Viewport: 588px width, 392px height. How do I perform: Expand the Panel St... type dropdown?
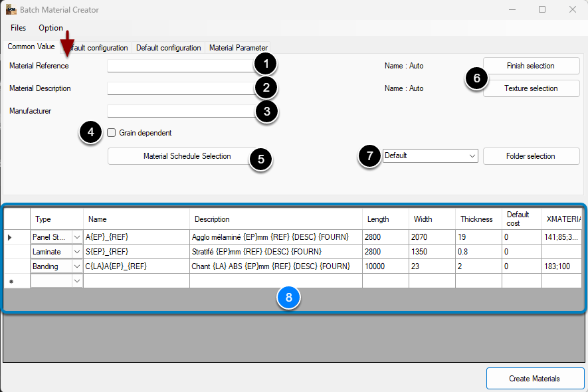[x=77, y=237]
